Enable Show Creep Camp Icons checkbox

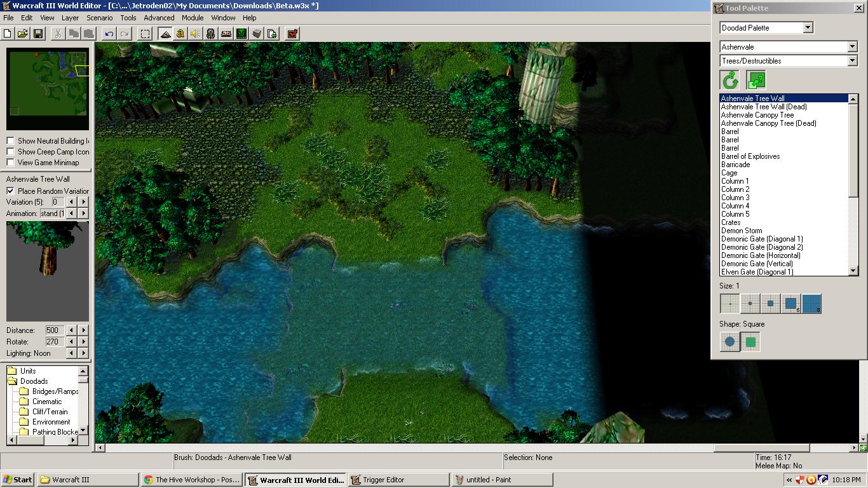(x=11, y=152)
